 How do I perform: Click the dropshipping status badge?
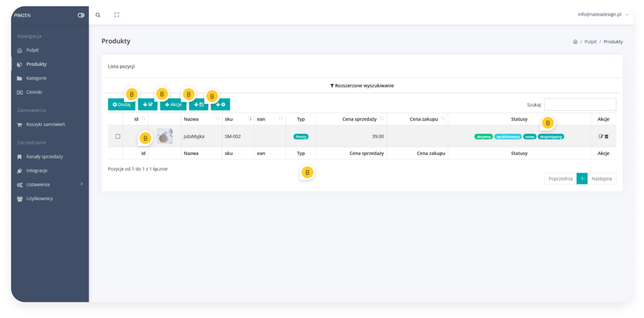tap(551, 137)
